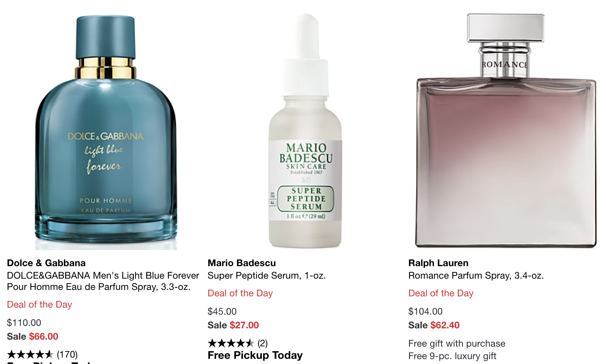Click the Mario Badescu brand name

[x=242, y=263]
